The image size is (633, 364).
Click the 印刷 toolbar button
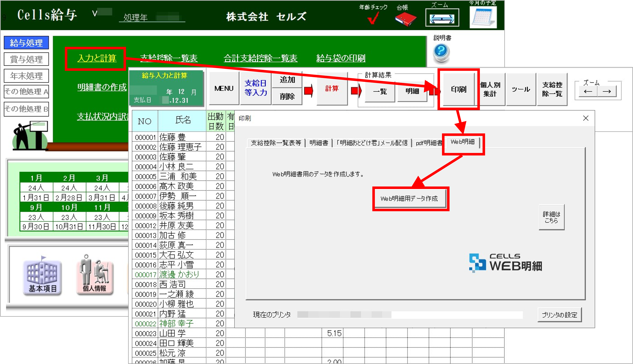[x=459, y=89]
